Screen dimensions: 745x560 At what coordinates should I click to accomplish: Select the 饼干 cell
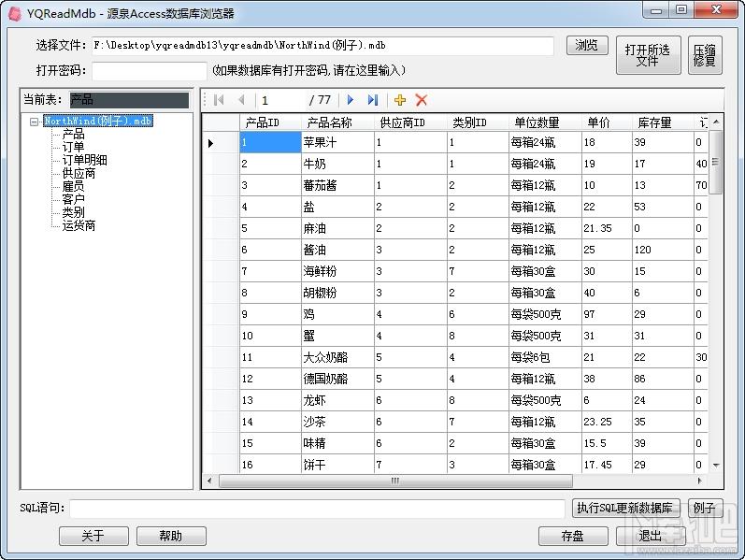pyautogui.click(x=337, y=465)
